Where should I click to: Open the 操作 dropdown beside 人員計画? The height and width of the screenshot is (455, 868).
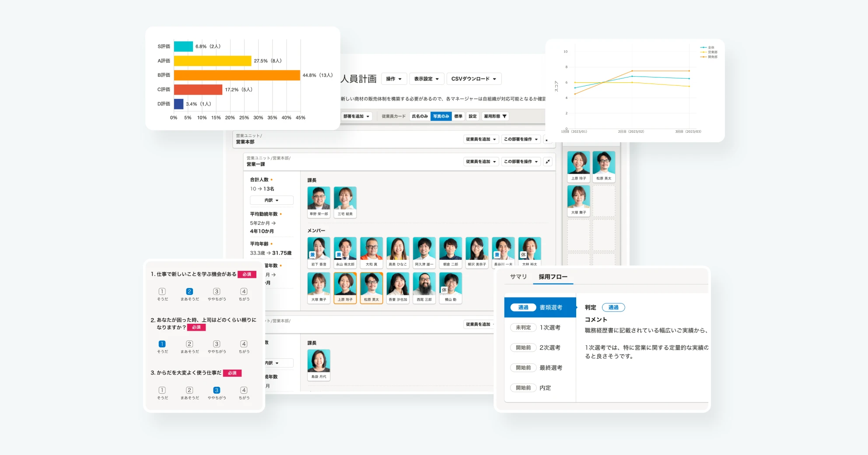(394, 79)
